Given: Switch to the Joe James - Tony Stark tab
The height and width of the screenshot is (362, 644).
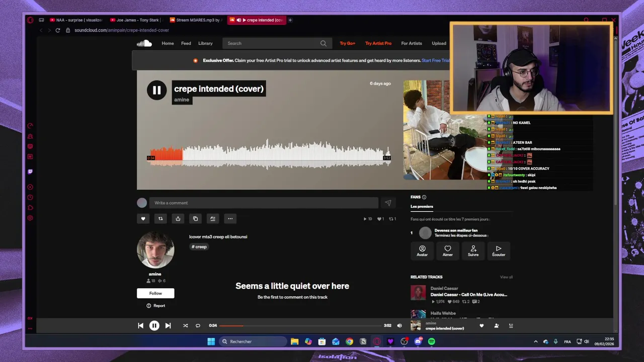Looking at the screenshot, I should tap(136, 20).
